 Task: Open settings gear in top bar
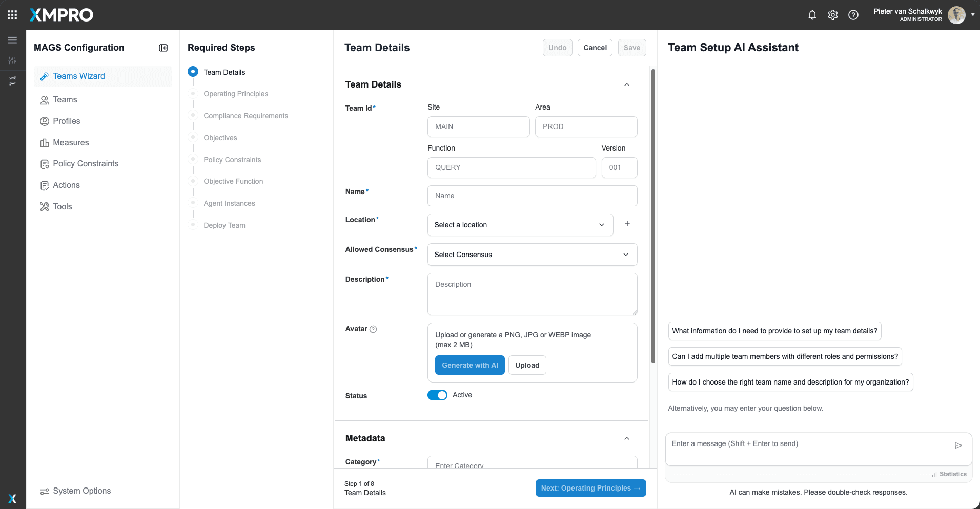tap(833, 15)
